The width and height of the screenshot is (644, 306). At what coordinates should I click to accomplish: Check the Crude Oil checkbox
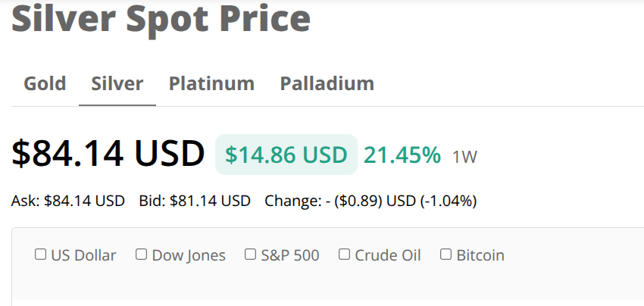(345, 254)
